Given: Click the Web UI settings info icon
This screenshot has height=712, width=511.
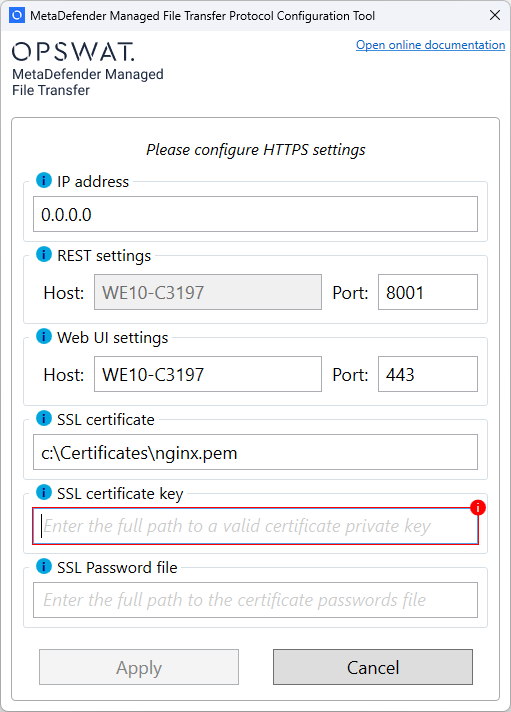Looking at the screenshot, I should tap(44, 336).
